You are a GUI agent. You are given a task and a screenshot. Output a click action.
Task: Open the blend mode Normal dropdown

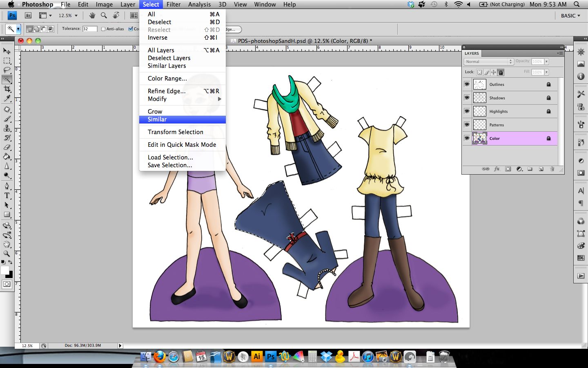(x=488, y=61)
